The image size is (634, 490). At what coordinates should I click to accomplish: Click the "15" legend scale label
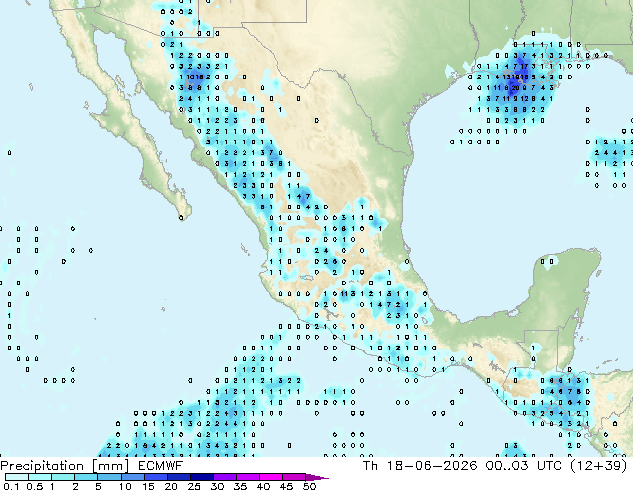(x=148, y=486)
